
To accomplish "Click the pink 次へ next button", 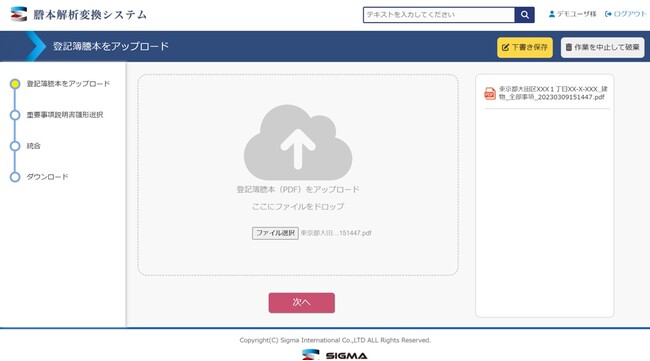I will pyautogui.click(x=302, y=303).
